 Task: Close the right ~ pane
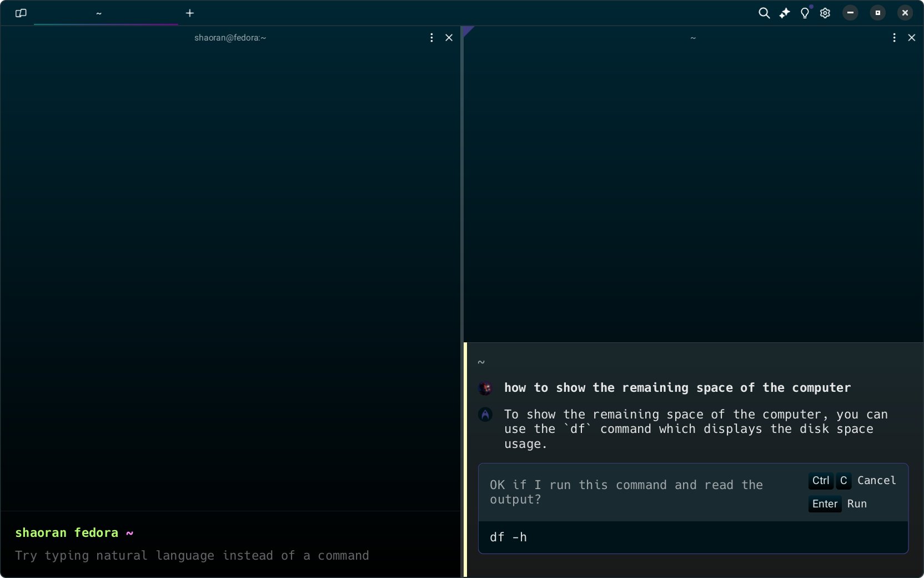point(912,38)
